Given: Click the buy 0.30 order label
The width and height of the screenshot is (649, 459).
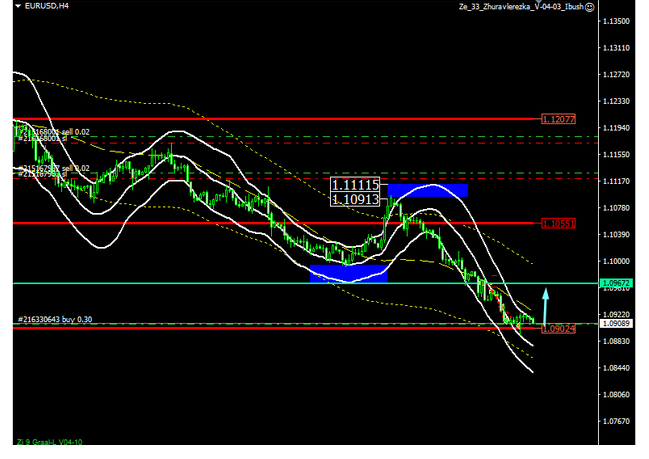Looking at the screenshot, I should click(55, 319).
